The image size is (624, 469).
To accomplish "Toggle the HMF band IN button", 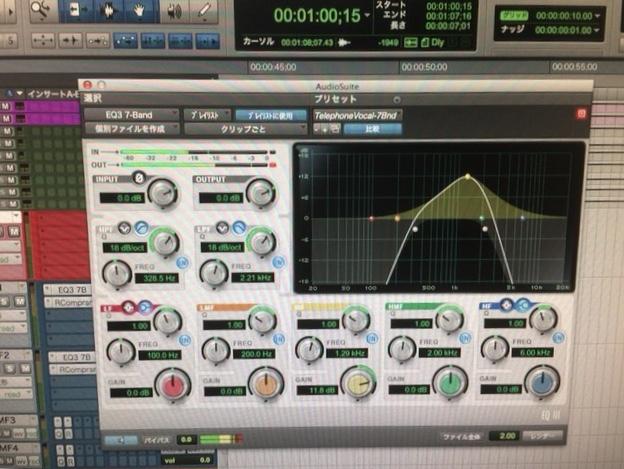I will 465,338.
